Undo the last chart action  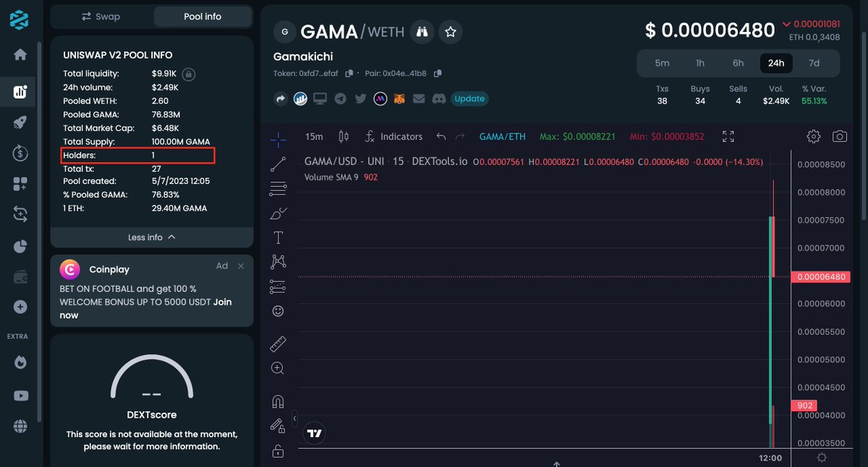point(441,136)
